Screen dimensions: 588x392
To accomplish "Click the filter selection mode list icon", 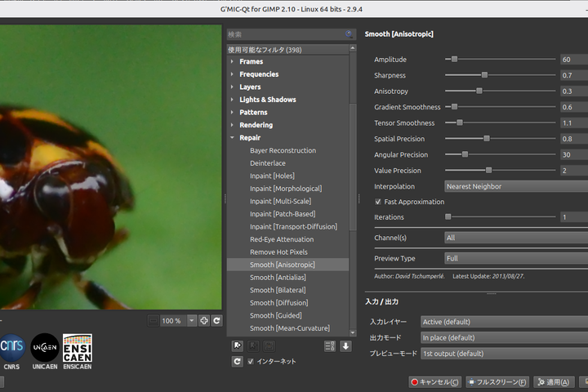I will tap(330, 345).
